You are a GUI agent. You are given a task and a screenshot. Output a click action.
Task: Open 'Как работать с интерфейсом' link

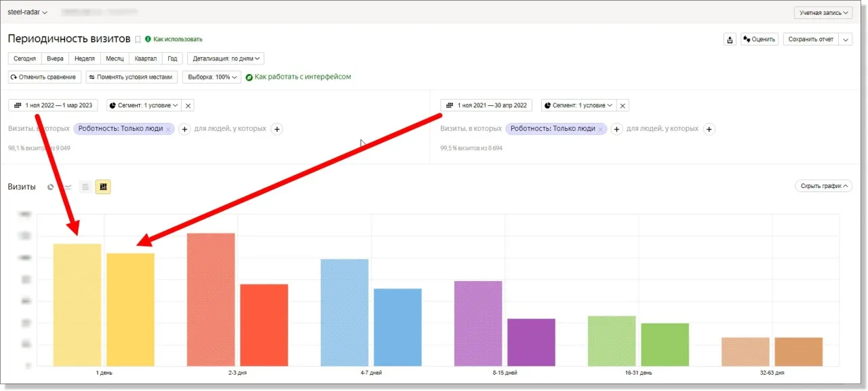tap(302, 77)
